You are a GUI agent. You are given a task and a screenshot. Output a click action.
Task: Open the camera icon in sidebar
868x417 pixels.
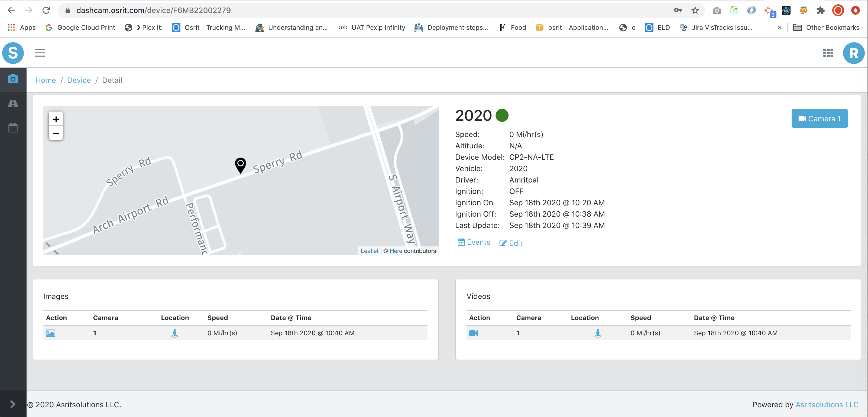click(x=13, y=79)
